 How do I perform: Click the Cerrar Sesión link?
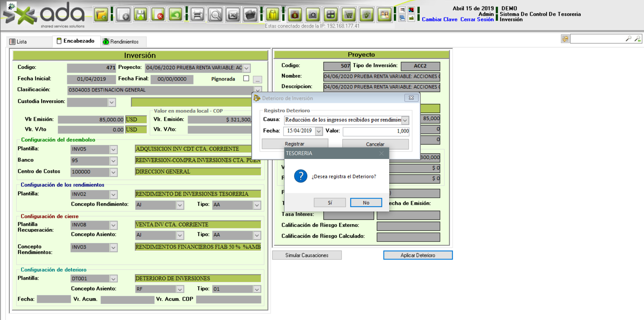477,20
